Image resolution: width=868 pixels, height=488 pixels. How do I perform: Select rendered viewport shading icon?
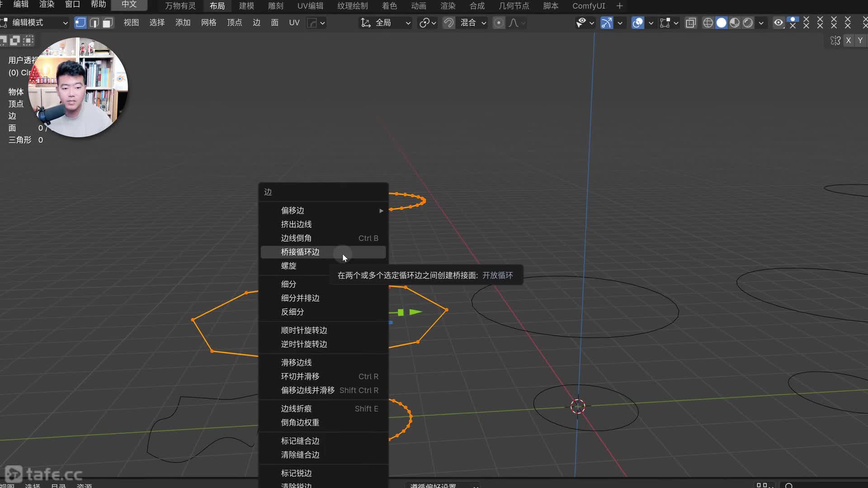click(748, 23)
